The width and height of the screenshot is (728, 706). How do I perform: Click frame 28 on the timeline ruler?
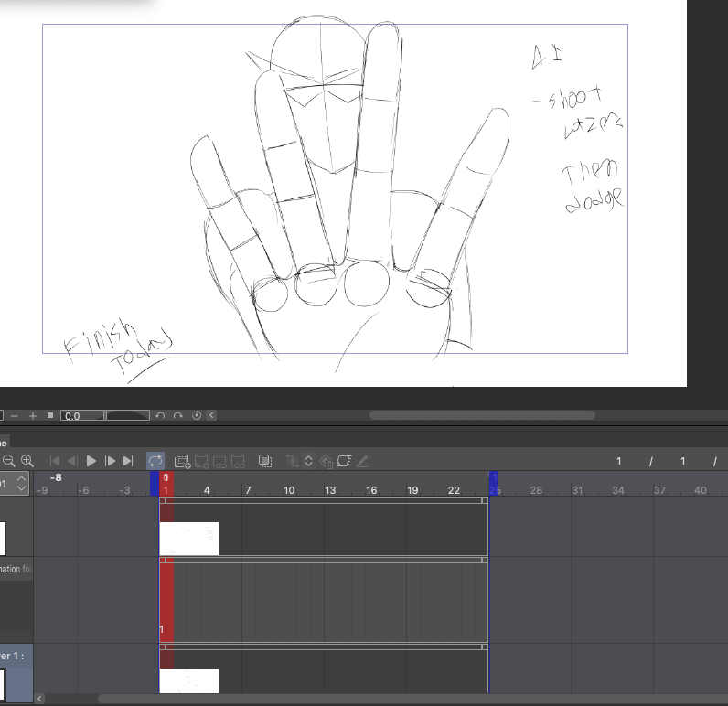pos(536,490)
